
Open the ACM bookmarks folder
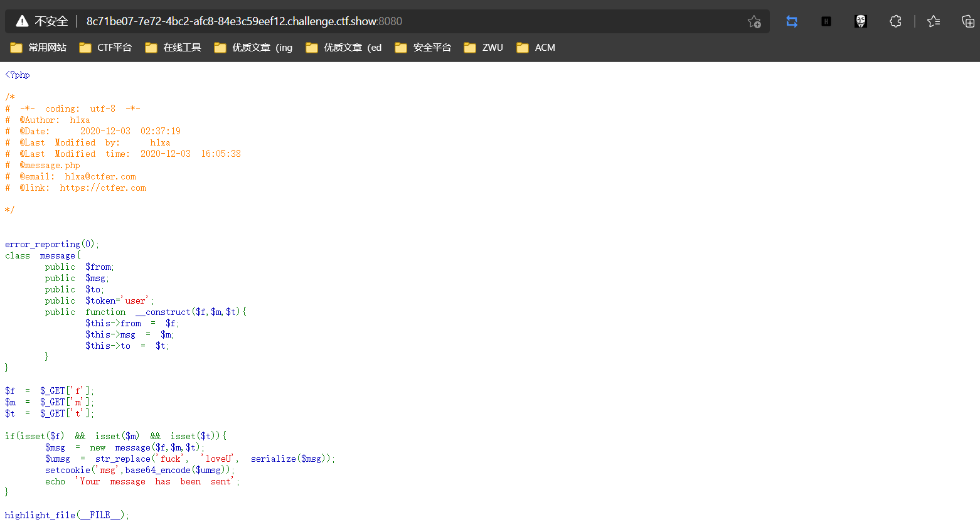(x=536, y=48)
